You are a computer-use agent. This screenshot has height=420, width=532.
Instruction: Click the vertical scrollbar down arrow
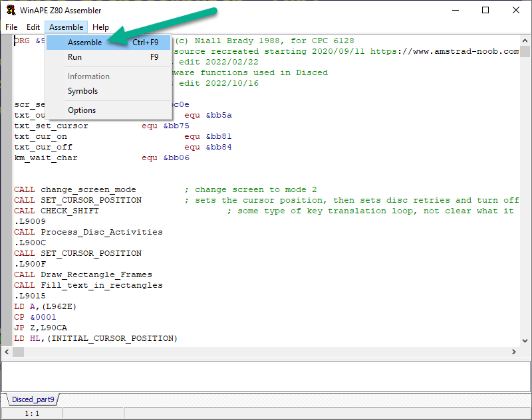[525, 341]
